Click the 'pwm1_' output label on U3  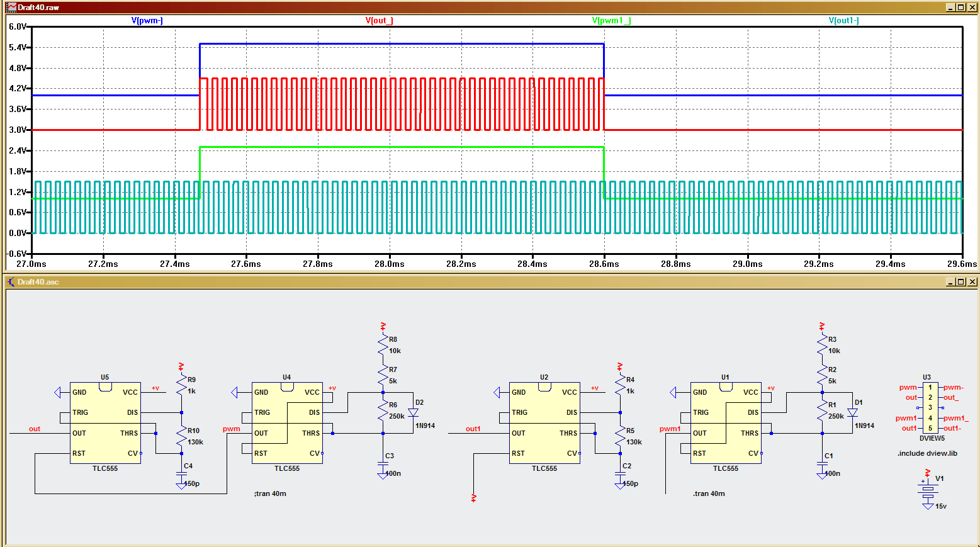[x=955, y=418]
